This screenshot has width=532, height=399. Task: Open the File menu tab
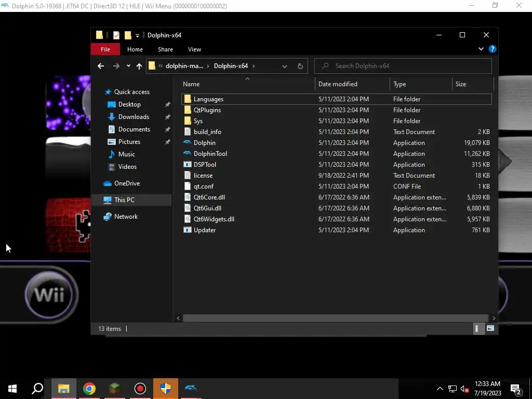click(x=105, y=49)
